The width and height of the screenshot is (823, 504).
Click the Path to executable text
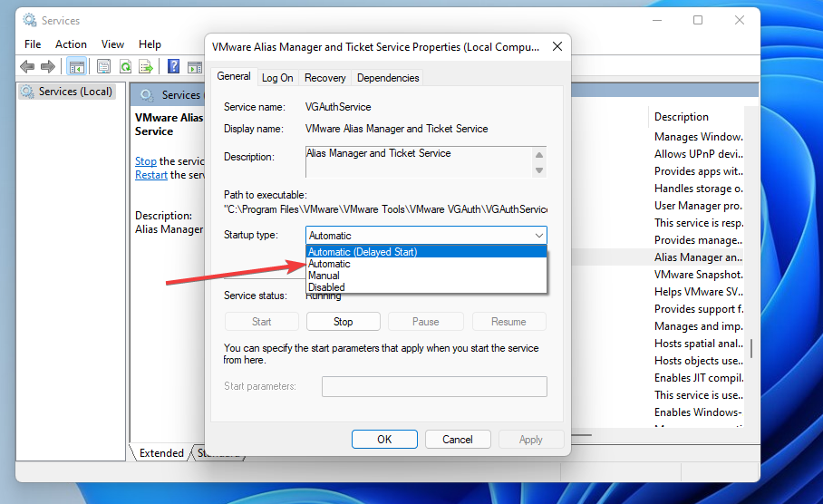[385, 209]
